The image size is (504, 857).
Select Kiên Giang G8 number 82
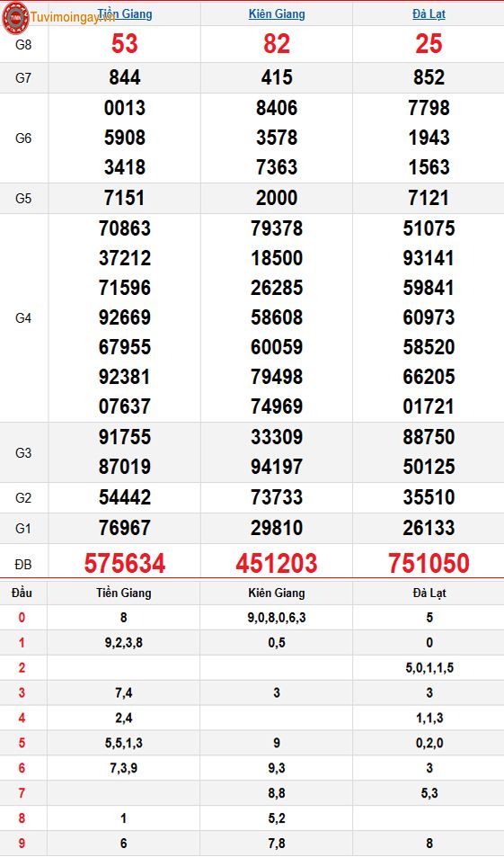pos(277,44)
